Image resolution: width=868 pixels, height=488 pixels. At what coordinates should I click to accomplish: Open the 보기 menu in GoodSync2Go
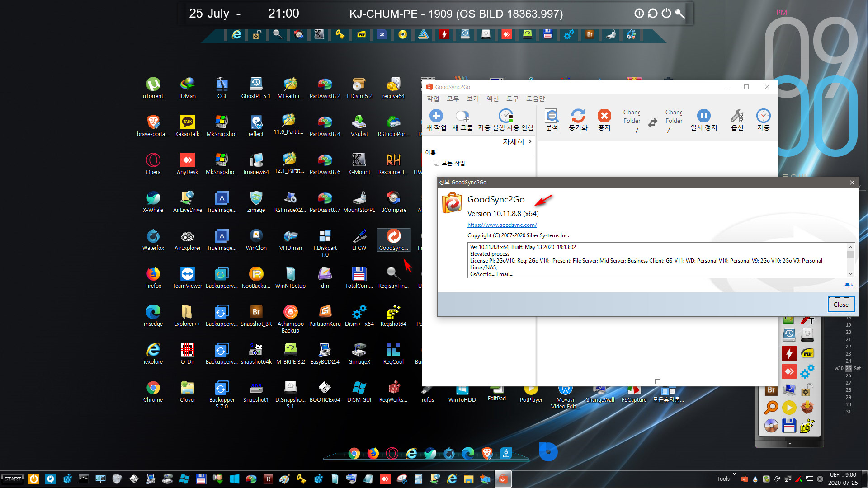[x=472, y=99]
